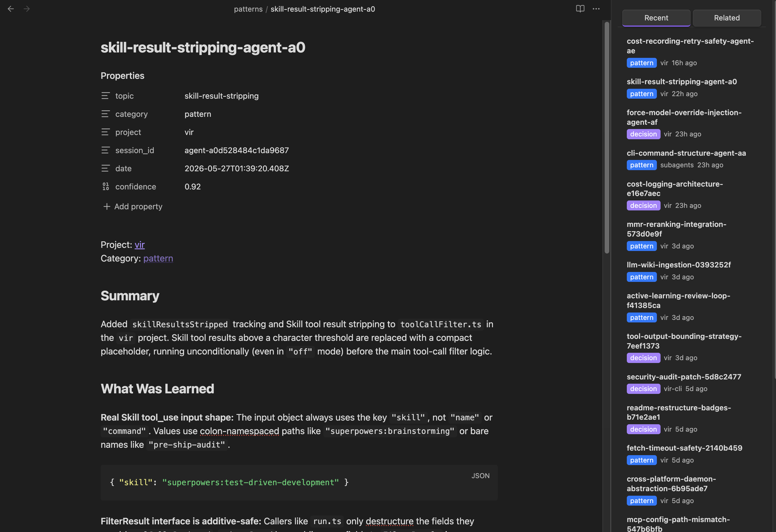Open cli-command-structure-agent-aa note
Image resolution: width=776 pixels, height=532 pixels.
(x=686, y=153)
